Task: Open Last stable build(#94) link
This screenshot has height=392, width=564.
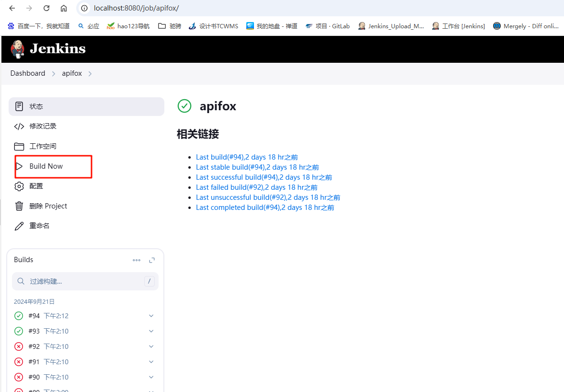Action: pos(257,167)
